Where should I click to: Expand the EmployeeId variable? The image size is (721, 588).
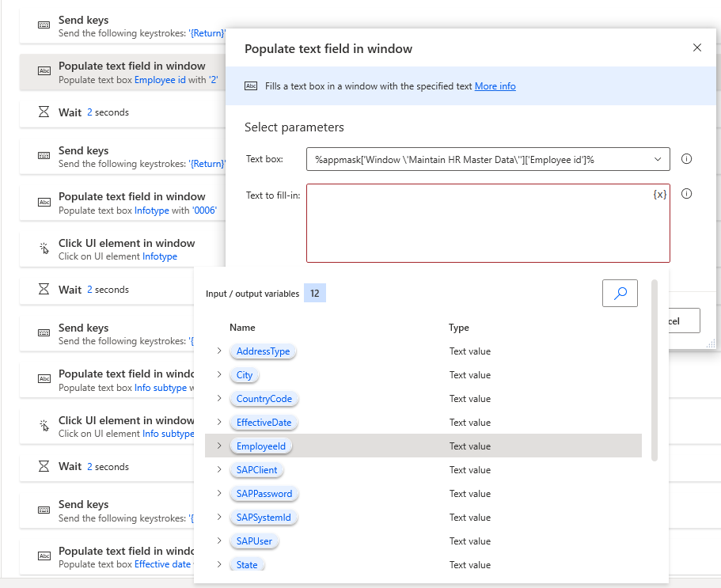click(219, 446)
